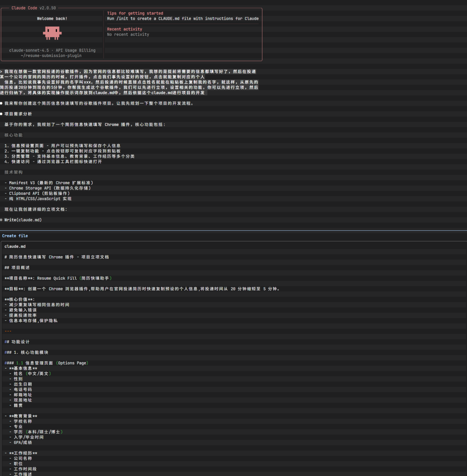Click the Claude Code pixel mascot icon
The height and width of the screenshot is (476, 467).
(x=52, y=33)
